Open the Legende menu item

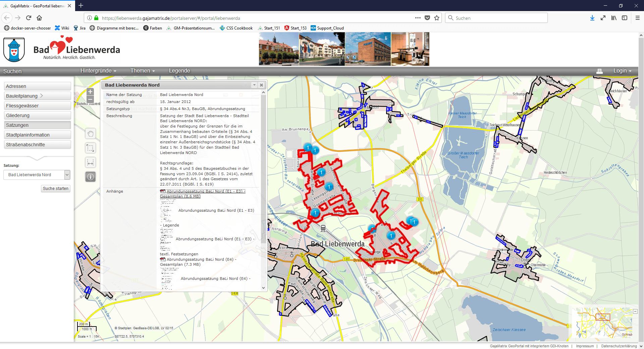coord(179,71)
